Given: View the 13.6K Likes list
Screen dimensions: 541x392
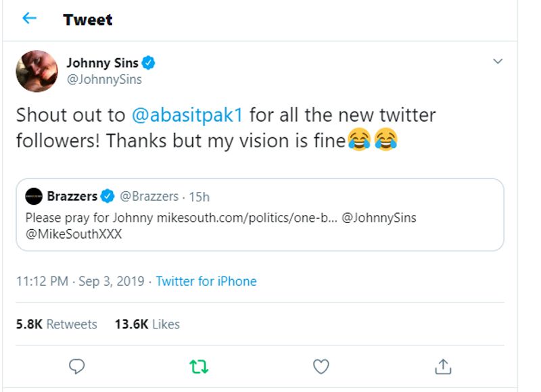Looking at the screenshot, I should click(x=147, y=324).
